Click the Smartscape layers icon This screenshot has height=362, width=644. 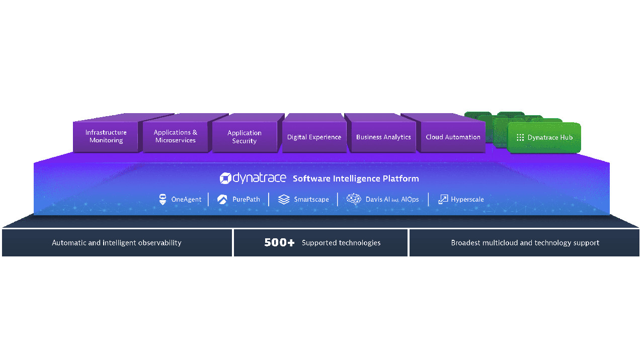[284, 199]
